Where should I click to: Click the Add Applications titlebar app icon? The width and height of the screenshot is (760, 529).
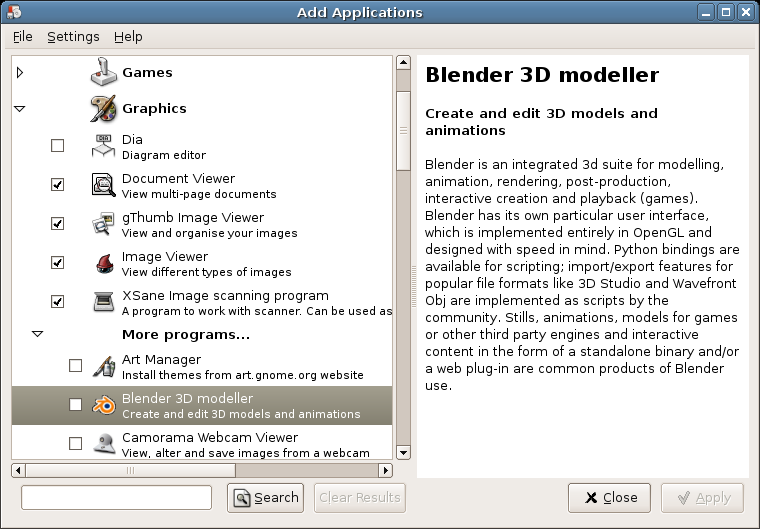[x=14, y=12]
